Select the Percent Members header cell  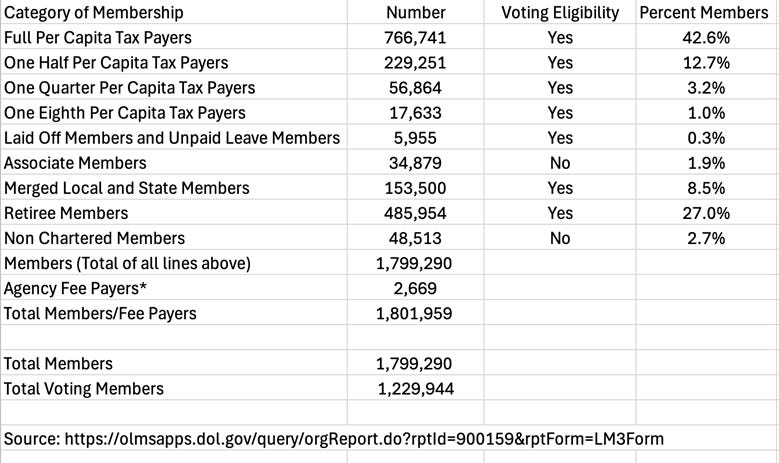pos(707,12)
